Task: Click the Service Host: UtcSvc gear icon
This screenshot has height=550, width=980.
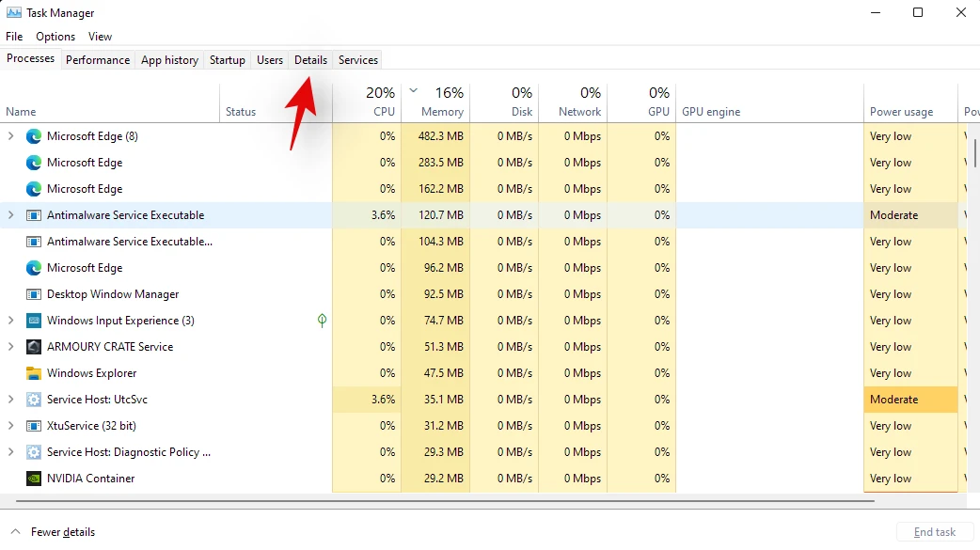Action: coord(34,400)
